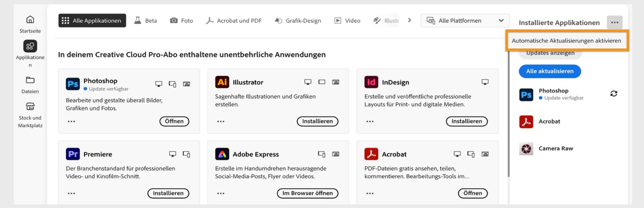This screenshot has width=644, height=208.
Task: Open Stock und Marktplatz in sidebar
Action: pyautogui.click(x=30, y=115)
